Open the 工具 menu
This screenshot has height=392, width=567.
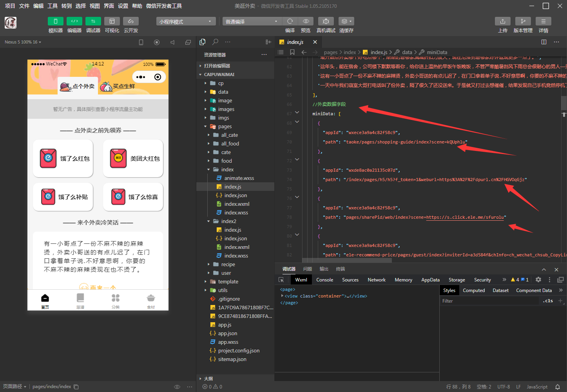click(x=53, y=6)
